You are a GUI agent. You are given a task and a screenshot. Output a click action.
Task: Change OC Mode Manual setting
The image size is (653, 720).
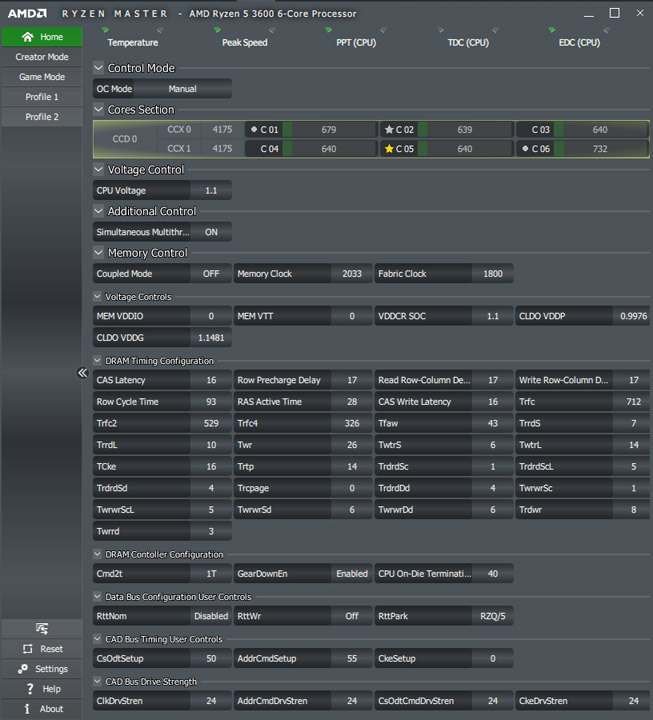pos(182,89)
